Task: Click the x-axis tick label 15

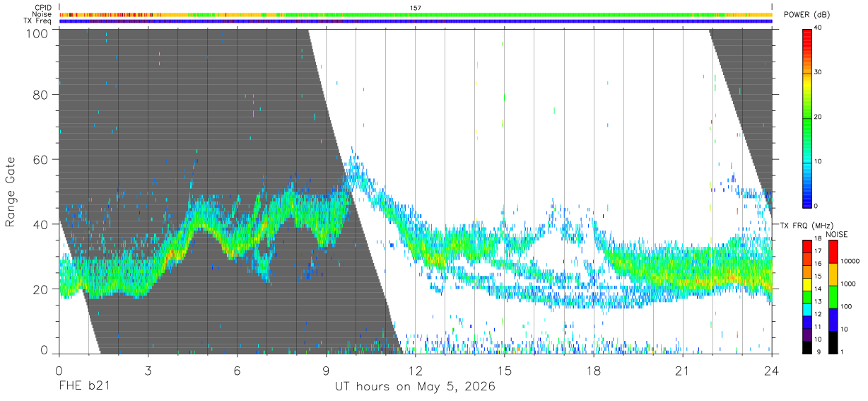Action: point(505,371)
